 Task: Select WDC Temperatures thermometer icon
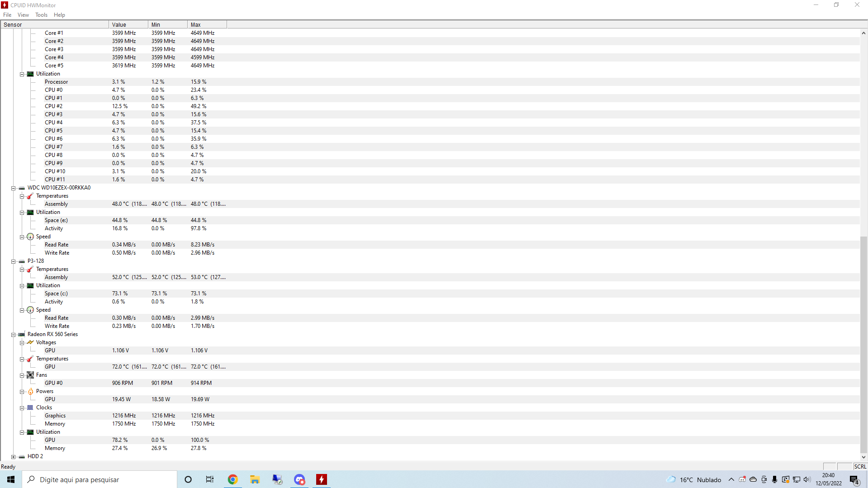(x=30, y=196)
